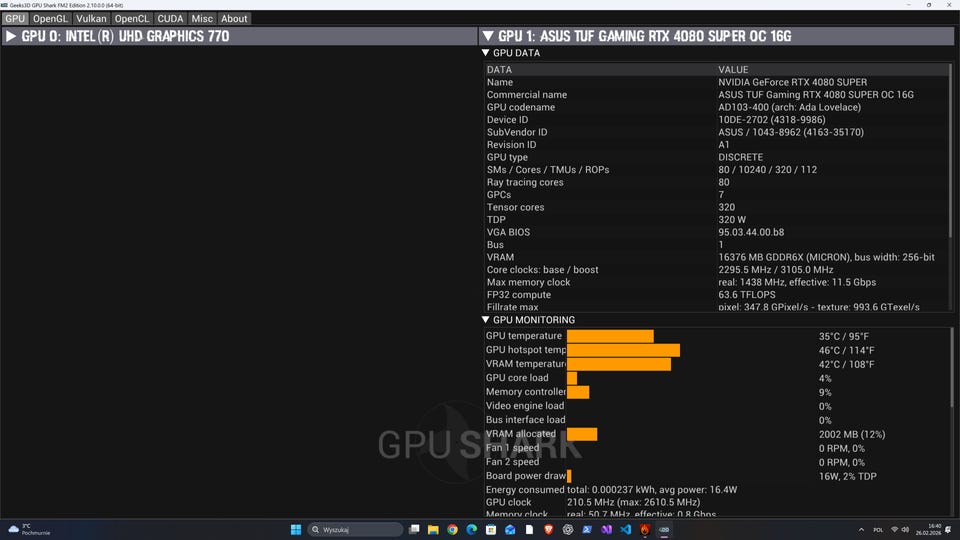Launch Google Chrome from the taskbar
Screen dimensions: 960x540
point(452,530)
